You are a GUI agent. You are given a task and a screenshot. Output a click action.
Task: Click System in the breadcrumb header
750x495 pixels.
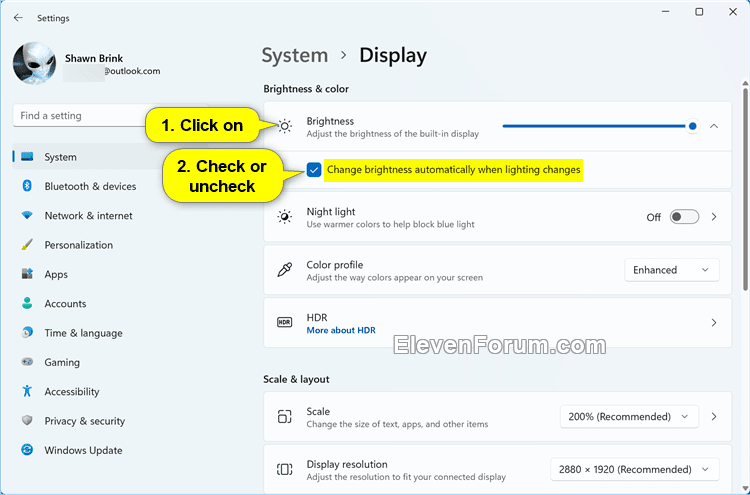pos(294,56)
